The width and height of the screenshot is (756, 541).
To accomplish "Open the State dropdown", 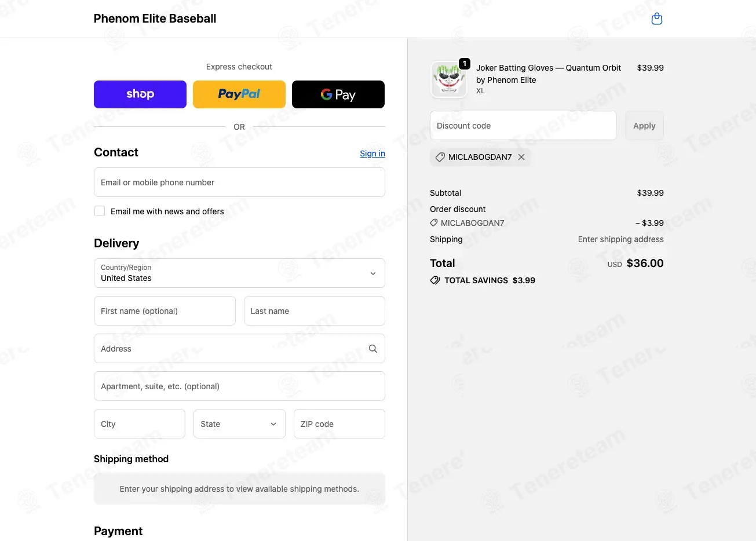I will 239,423.
